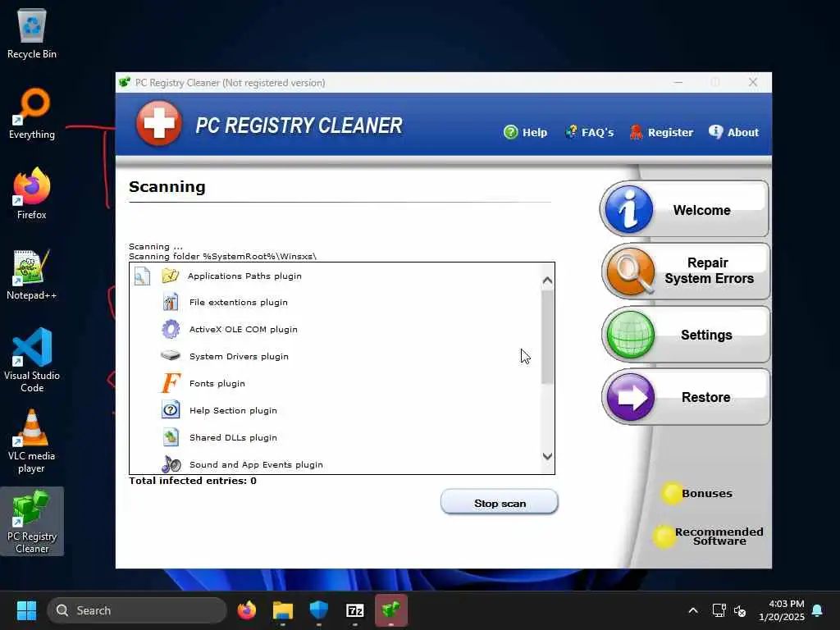Click the green globe Settings icon
This screenshot has width=840, height=630.
(x=631, y=335)
